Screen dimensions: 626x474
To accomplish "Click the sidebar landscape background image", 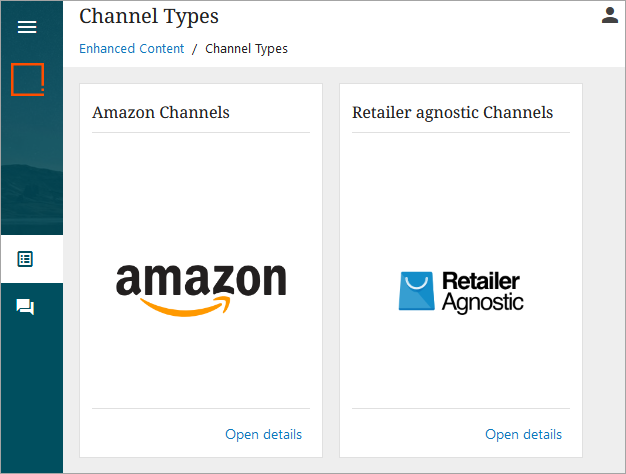I will pyautogui.click(x=32, y=168).
